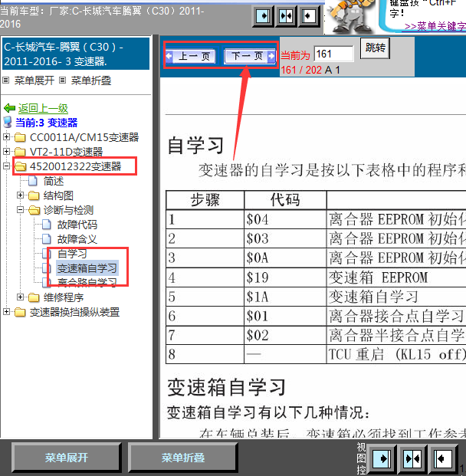Open 自学习 page in tree
This screenshot has width=466, height=476.
(72, 254)
